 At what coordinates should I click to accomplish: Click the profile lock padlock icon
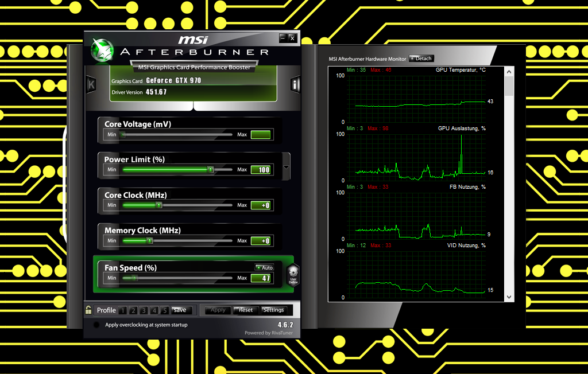[x=88, y=310]
